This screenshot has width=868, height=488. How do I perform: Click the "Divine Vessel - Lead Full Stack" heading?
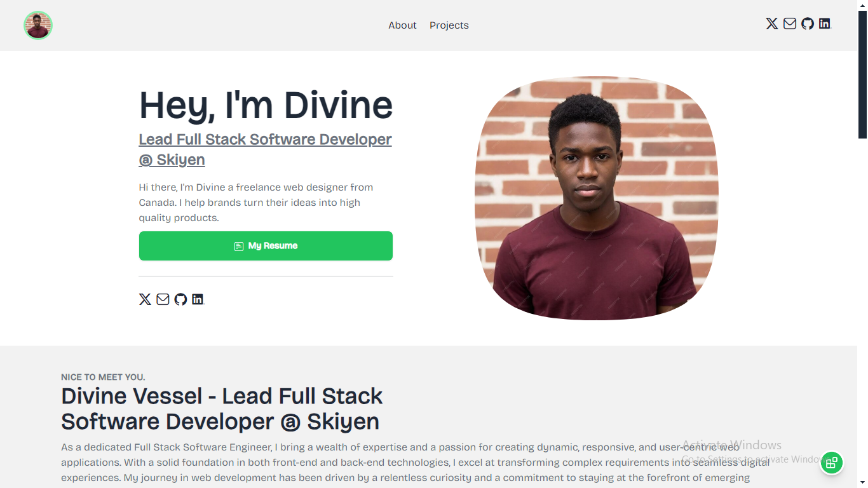coord(222,409)
